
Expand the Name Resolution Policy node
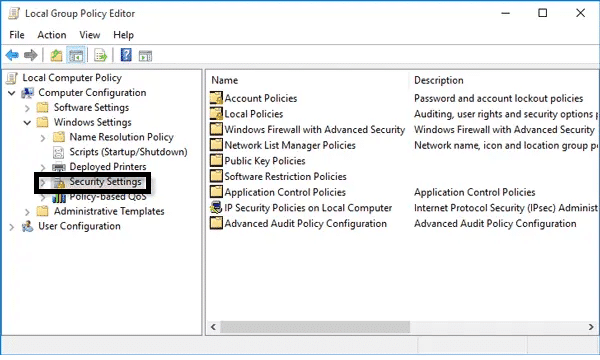[x=43, y=138]
